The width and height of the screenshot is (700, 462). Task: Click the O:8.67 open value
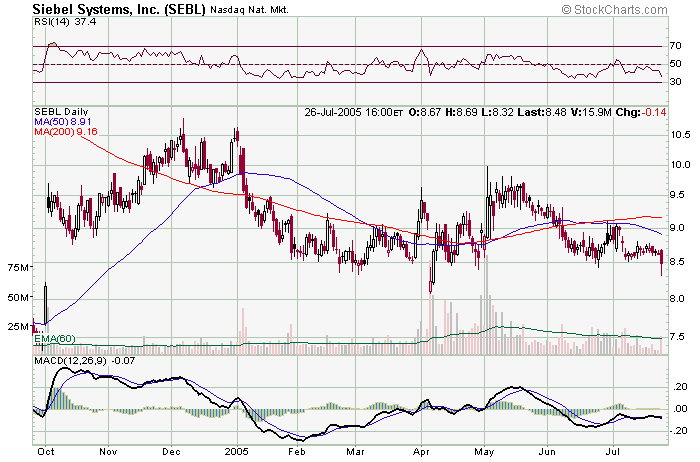pos(425,112)
